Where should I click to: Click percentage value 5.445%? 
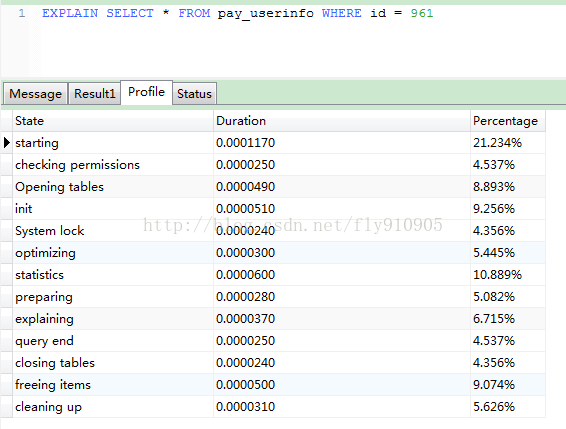(494, 253)
